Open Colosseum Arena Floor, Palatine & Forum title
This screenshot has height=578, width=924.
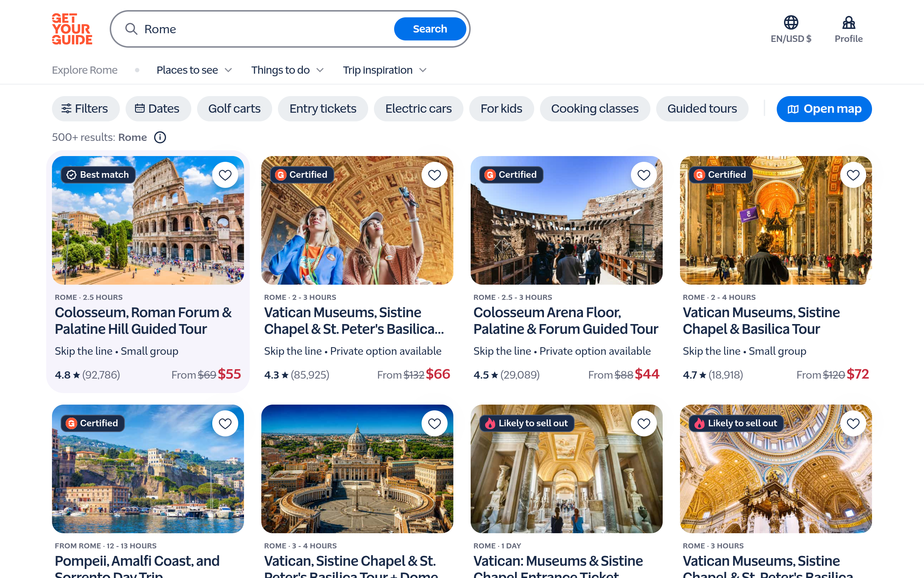(566, 320)
